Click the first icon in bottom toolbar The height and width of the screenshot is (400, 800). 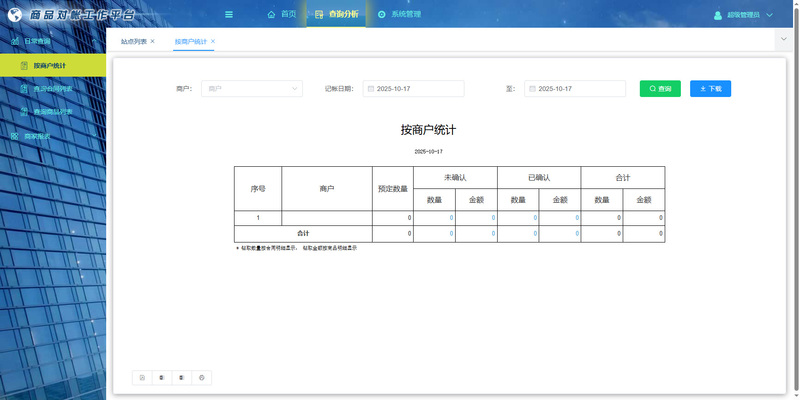(142, 377)
